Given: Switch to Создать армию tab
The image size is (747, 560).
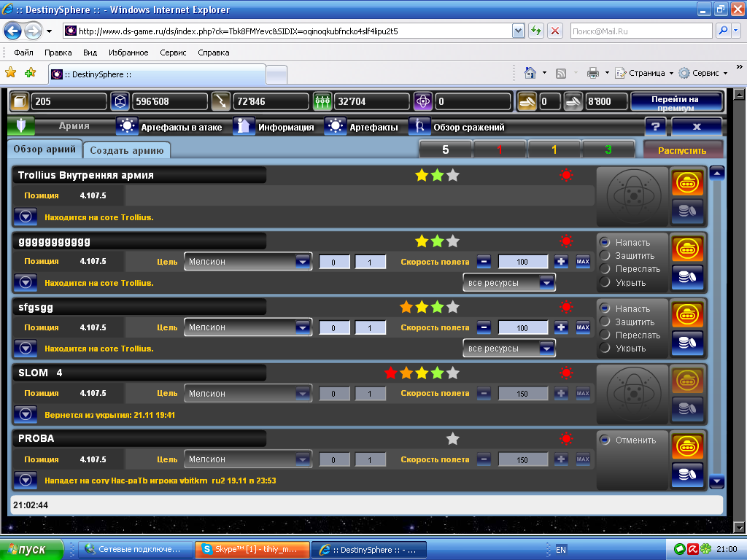Looking at the screenshot, I should (x=127, y=150).
